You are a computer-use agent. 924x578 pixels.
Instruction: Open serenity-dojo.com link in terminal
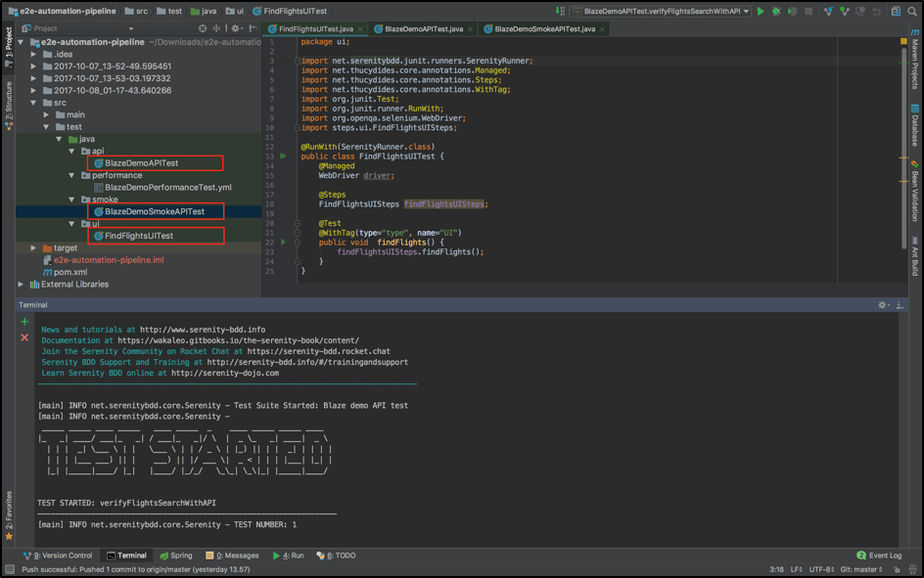point(225,374)
